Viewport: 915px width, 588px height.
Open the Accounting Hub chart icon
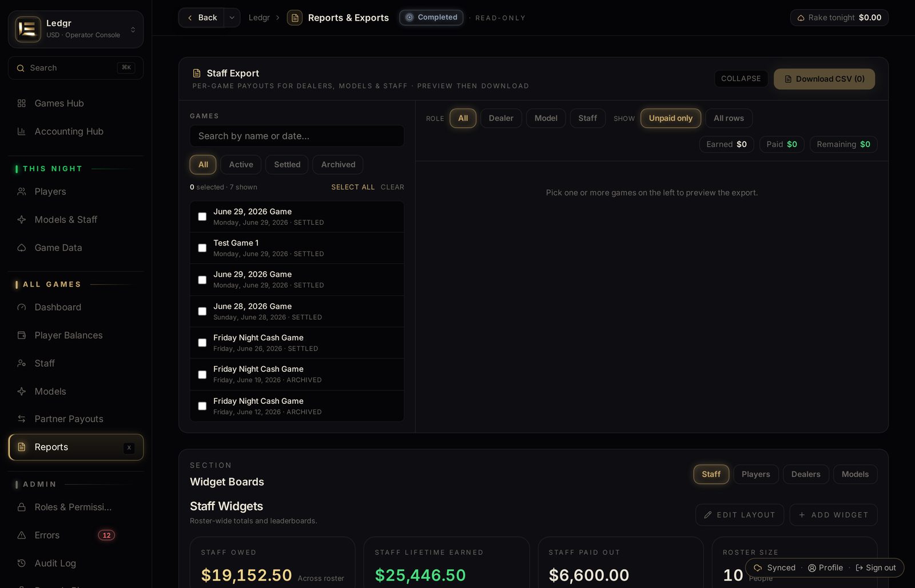(22, 132)
